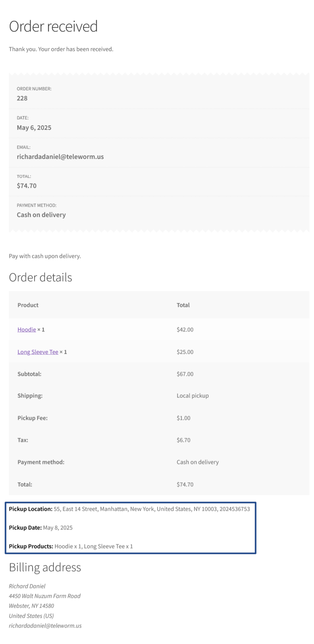Click the email under Billing address
This screenshot has height=644, width=314.
(x=45, y=626)
